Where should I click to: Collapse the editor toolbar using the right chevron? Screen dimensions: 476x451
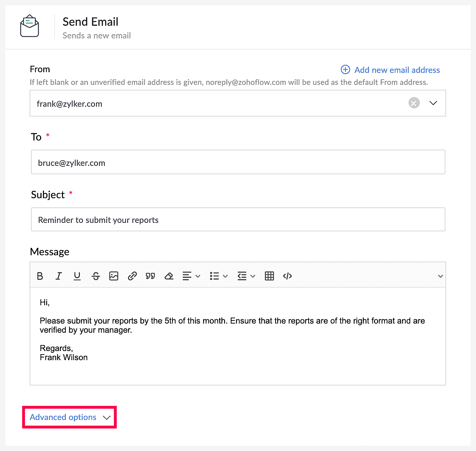click(x=440, y=276)
